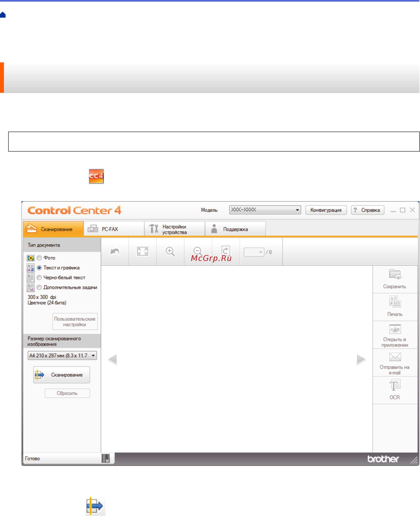
Task: Open the Настройки устройства tab
Action: [x=175, y=229]
